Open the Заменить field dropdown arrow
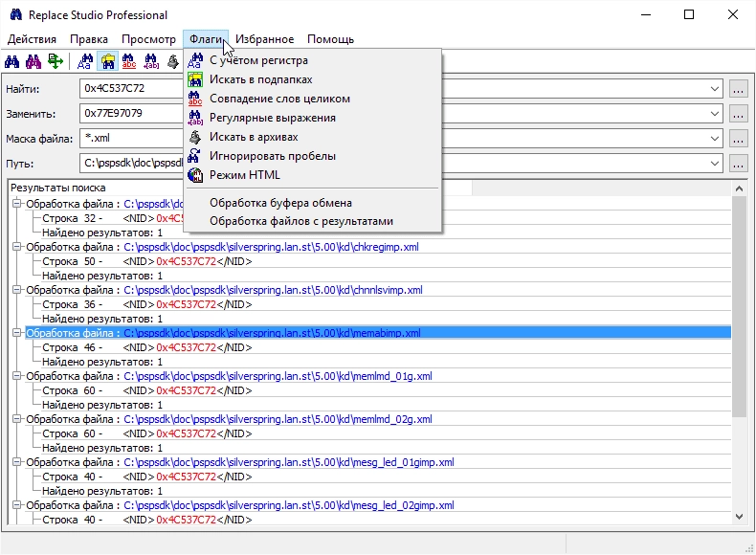The height and width of the screenshot is (555, 756). [x=715, y=114]
